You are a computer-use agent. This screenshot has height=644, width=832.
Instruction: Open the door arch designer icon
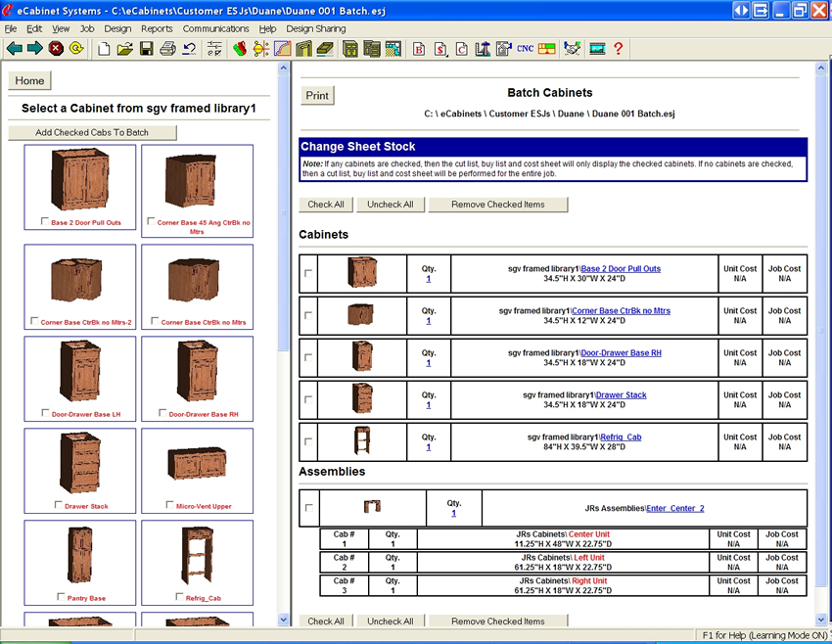pyautogui.click(x=303, y=49)
